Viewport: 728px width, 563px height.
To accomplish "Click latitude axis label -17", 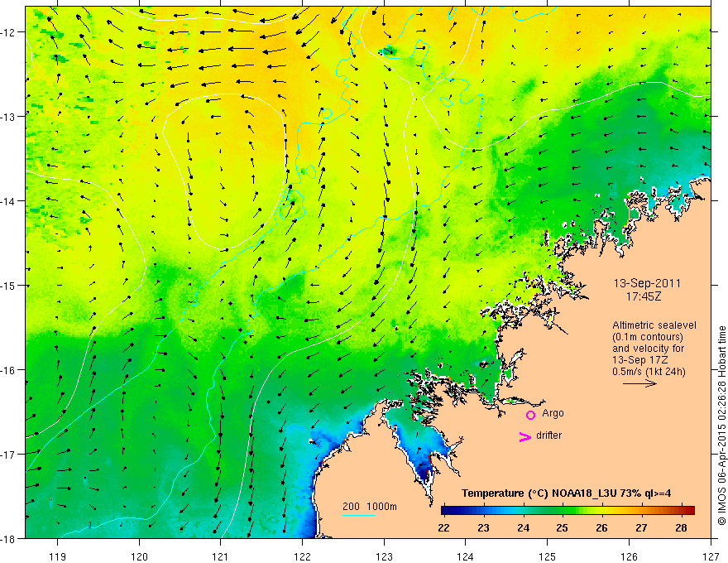I will pos(9,455).
